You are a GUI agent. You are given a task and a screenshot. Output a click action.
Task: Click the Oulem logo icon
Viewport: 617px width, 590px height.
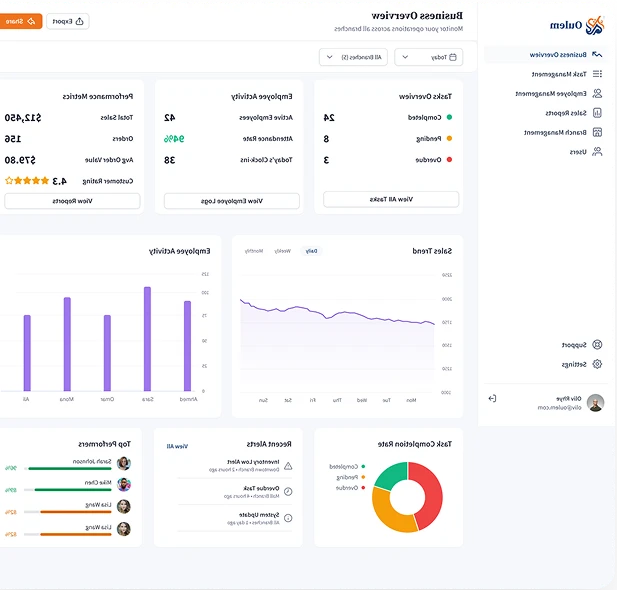(595, 24)
